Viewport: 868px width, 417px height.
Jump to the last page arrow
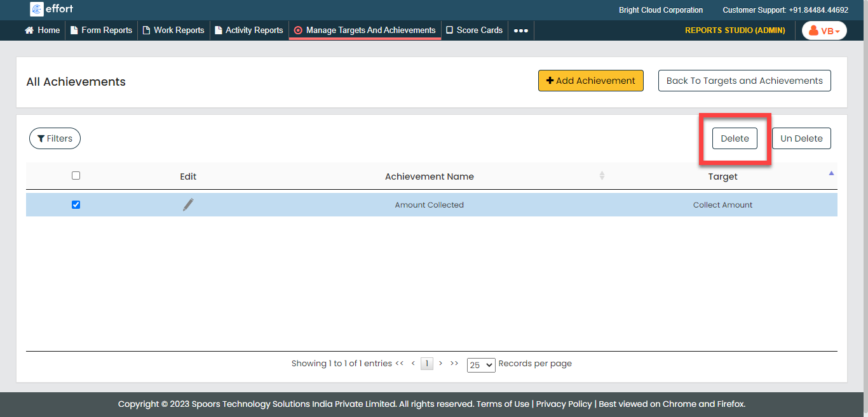tap(454, 364)
